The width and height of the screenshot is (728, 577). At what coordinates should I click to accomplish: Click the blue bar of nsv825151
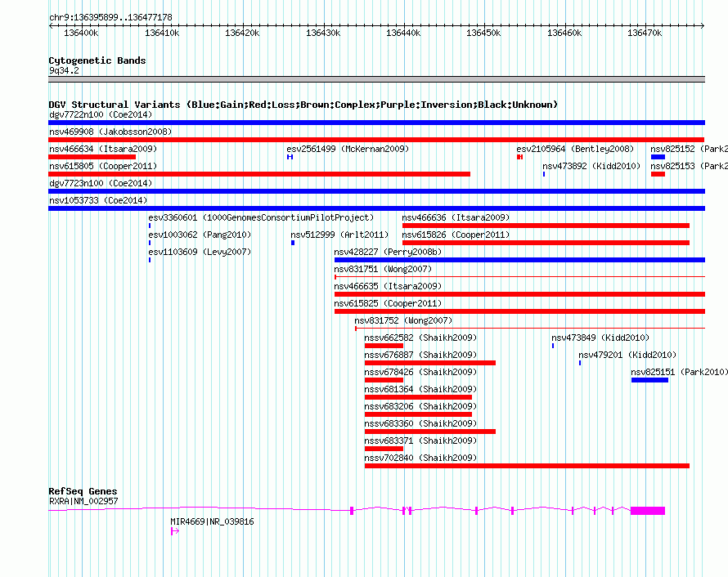(x=649, y=380)
